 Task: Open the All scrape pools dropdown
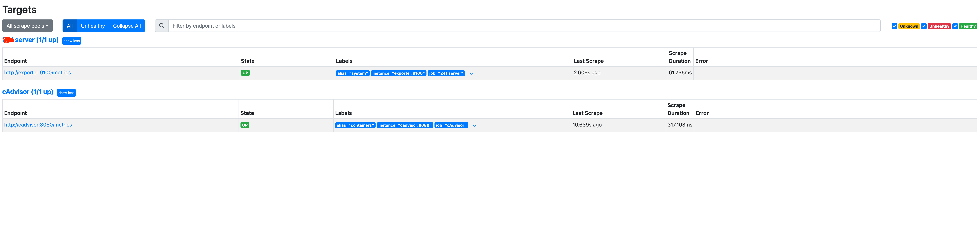[27, 26]
